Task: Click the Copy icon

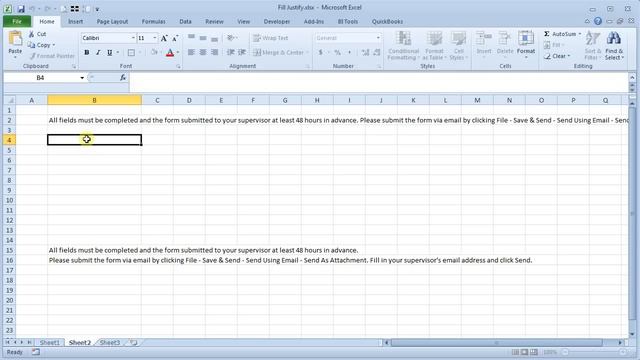Action: (31, 45)
